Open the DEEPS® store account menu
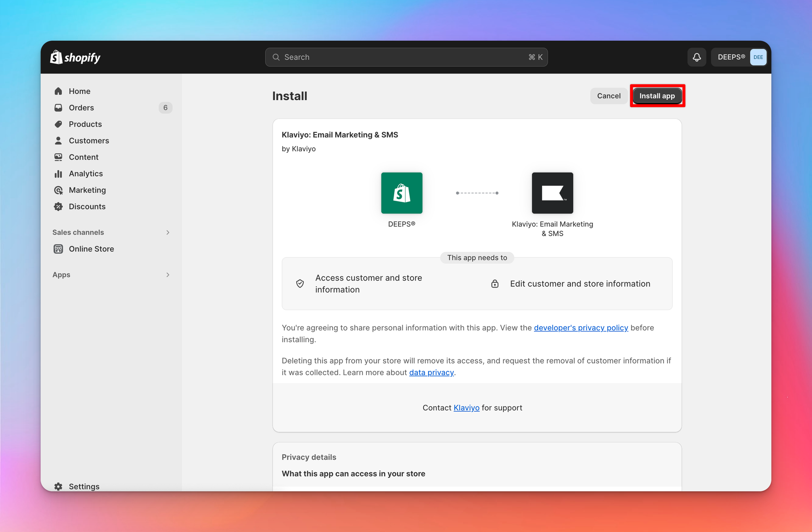 click(739, 57)
